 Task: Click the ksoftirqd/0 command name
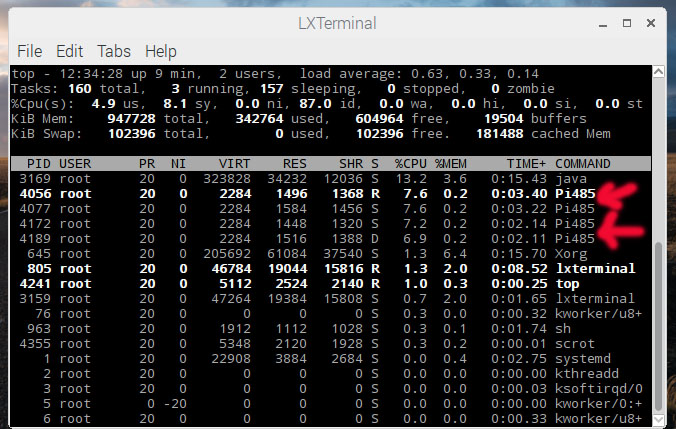(x=598, y=388)
